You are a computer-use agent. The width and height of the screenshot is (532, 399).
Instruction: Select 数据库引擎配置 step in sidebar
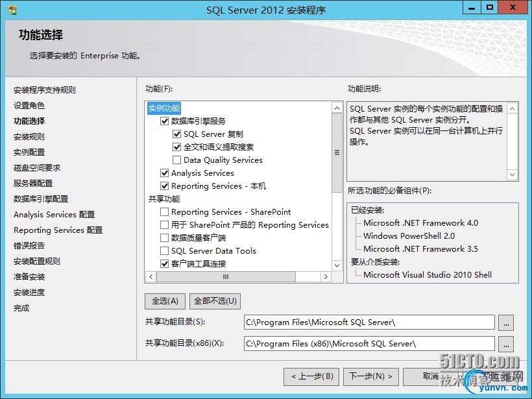(x=41, y=199)
